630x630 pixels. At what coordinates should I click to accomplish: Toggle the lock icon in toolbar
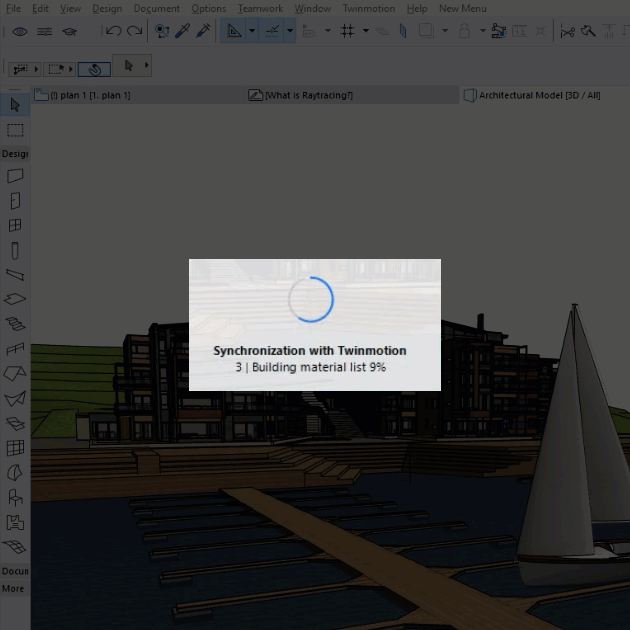click(x=464, y=31)
